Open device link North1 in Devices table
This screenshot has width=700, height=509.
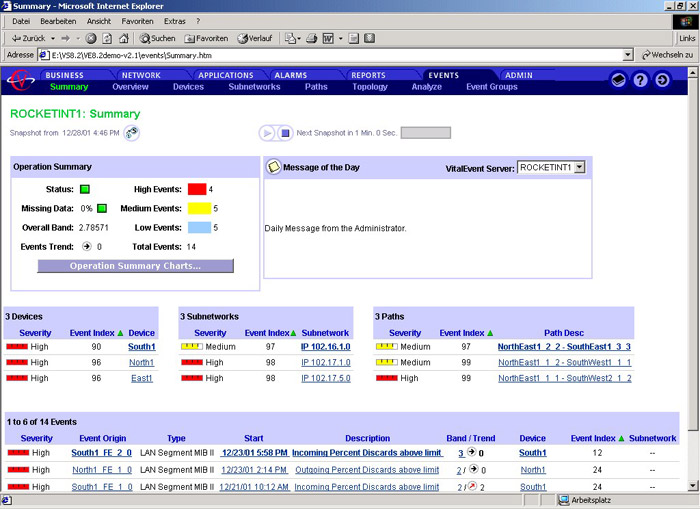[x=142, y=362]
